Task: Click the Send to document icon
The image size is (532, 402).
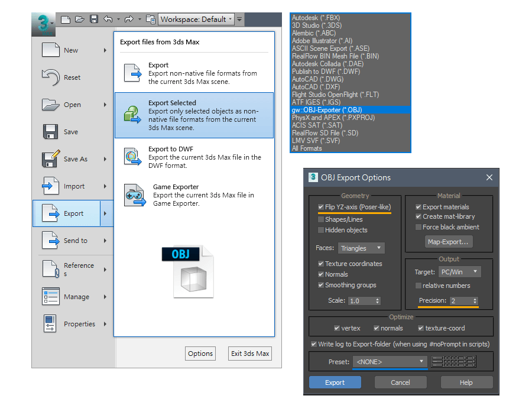Action: point(51,240)
